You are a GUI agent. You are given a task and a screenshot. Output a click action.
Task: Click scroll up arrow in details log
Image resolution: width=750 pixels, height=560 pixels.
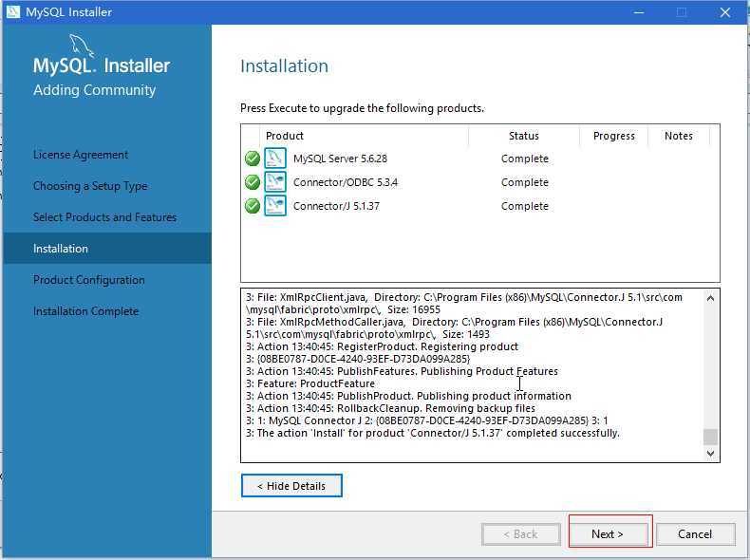[x=710, y=298]
